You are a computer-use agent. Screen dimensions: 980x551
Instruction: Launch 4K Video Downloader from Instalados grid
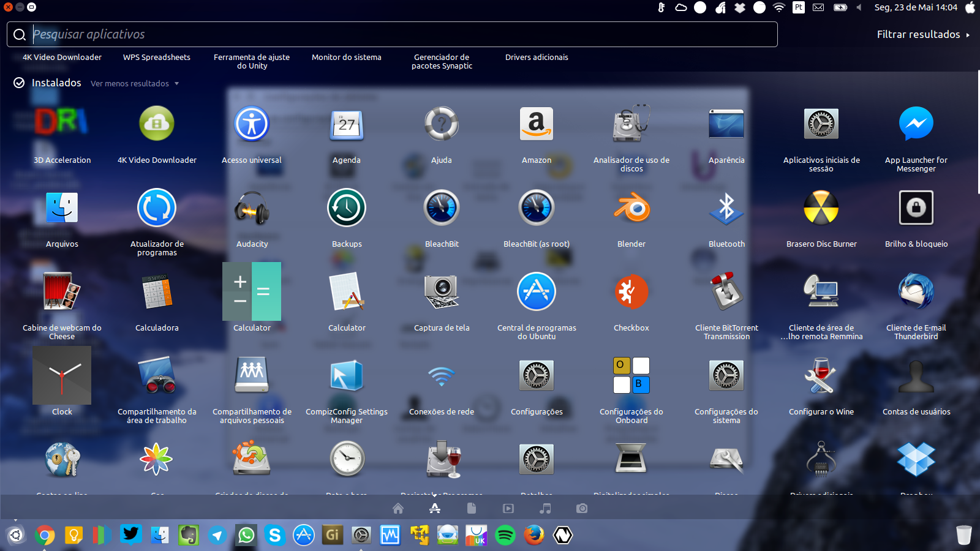pyautogui.click(x=157, y=124)
